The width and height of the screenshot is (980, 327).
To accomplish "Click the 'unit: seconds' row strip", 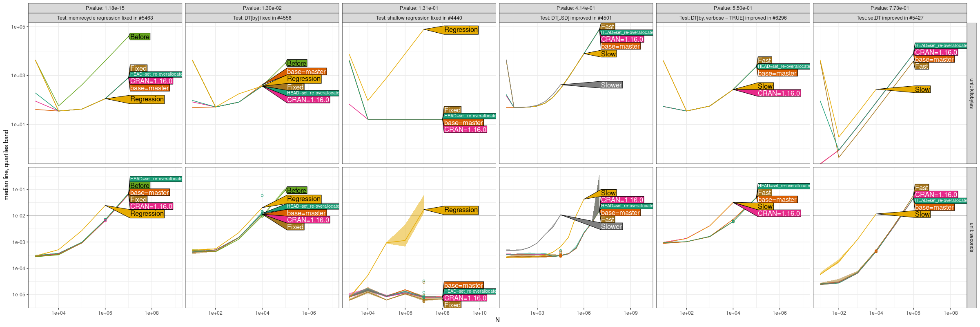I will [972, 237].
